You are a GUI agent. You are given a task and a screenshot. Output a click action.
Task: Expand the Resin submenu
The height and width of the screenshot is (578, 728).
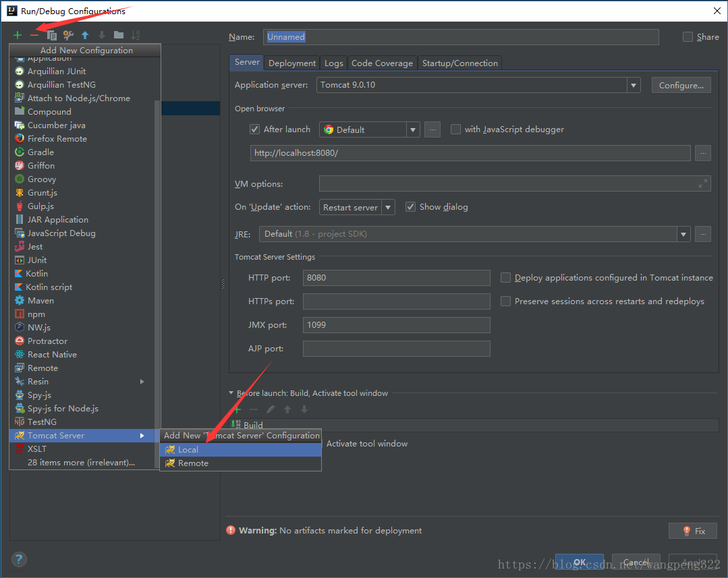142,382
